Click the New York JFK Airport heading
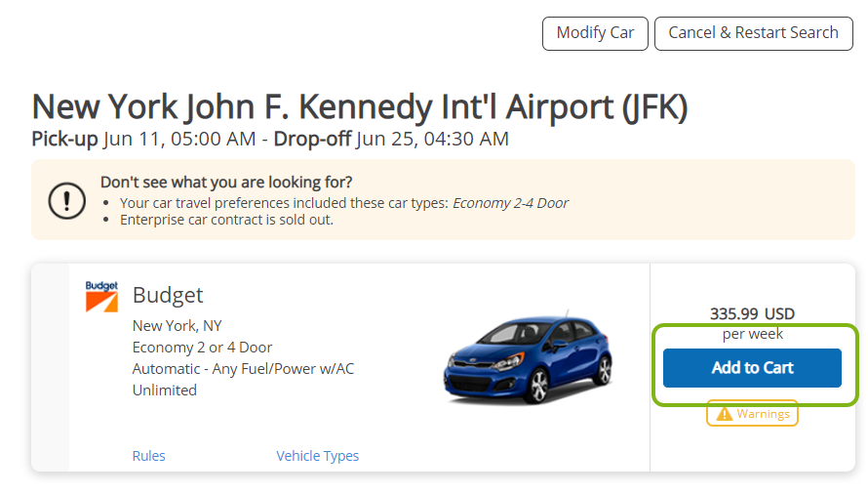868x493 pixels. (360, 106)
